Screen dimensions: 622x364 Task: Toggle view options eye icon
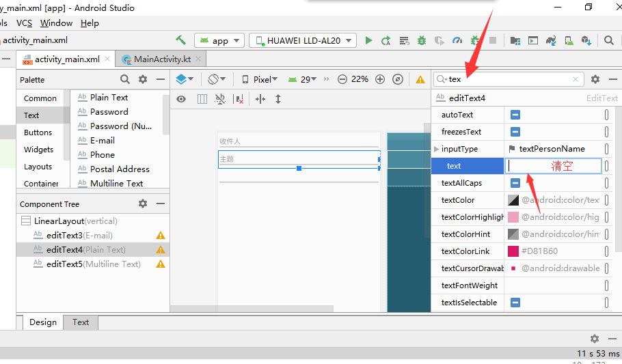pyautogui.click(x=181, y=99)
